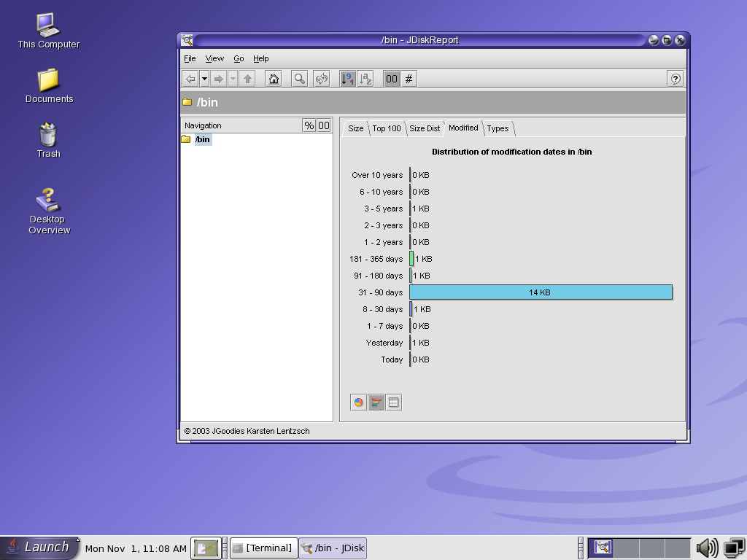Switch chart to bar view
747x560 pixels.
[x=376, y=402]
